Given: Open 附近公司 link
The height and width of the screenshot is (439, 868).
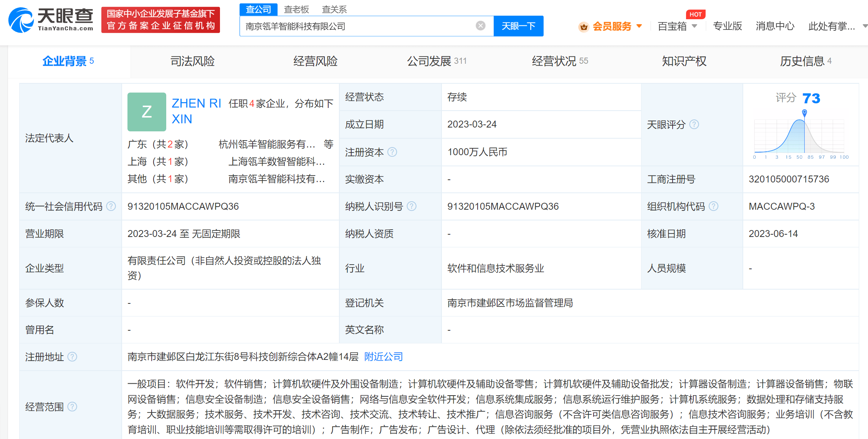Looking at the screenshot, I should 384,357.
